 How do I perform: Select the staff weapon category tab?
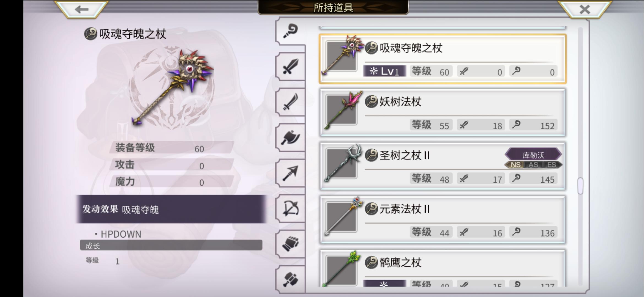[290, 31]
